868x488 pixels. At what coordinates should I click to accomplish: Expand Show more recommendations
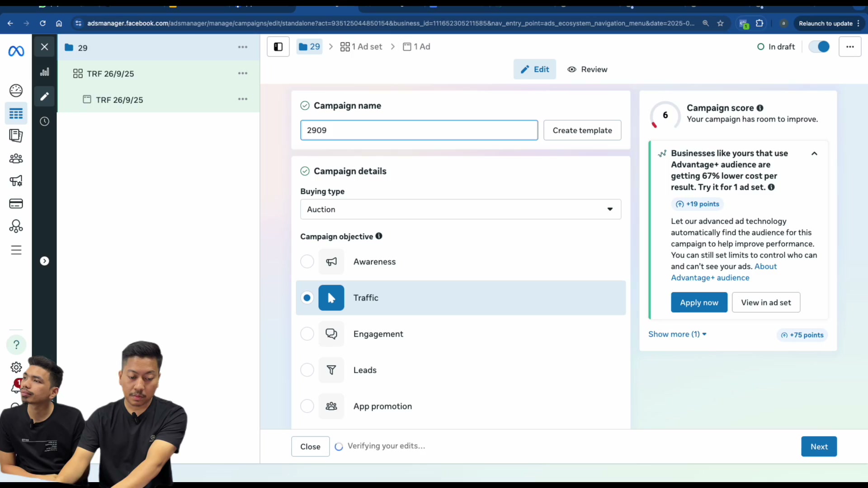point(677,334)
